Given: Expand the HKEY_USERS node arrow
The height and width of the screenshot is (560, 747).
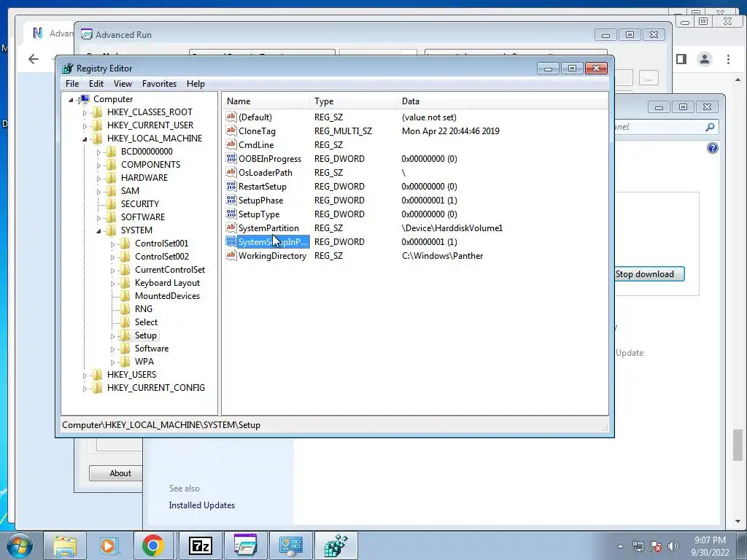Looking at the screenshot, I should pos(85,376).
